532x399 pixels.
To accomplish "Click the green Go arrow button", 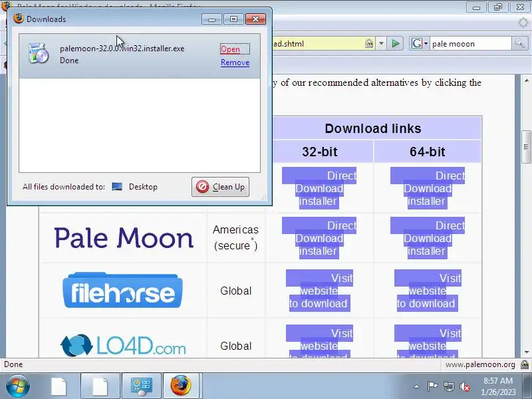I will click(395, 43).
